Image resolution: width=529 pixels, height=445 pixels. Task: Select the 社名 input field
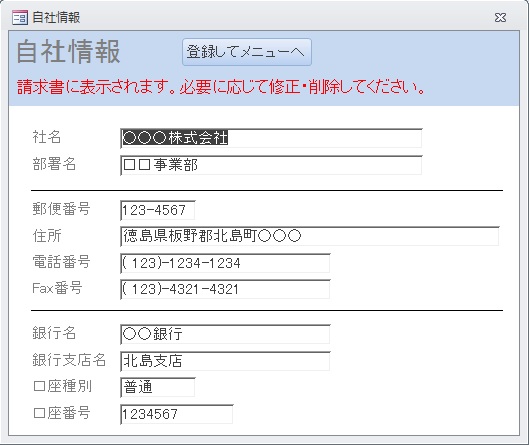[x=271, y=138]
